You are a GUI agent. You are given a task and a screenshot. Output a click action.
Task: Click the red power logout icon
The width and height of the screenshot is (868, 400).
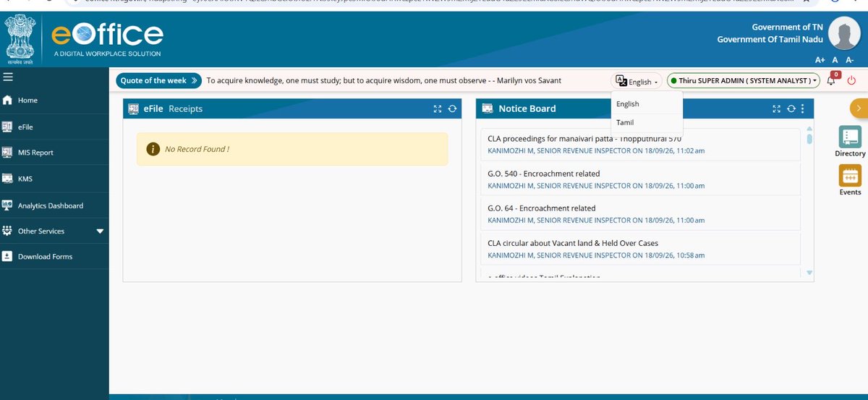pyautogui.click(x=851, y=81)
